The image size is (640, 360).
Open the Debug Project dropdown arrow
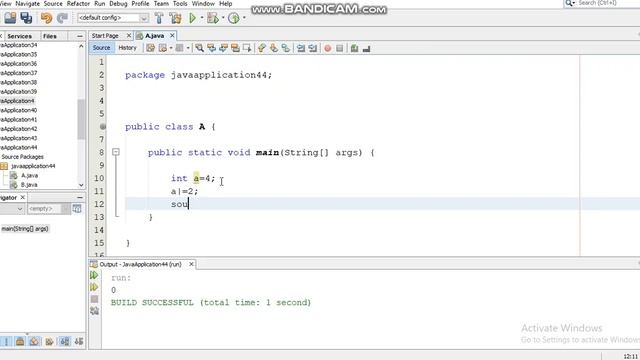point(223,18)
